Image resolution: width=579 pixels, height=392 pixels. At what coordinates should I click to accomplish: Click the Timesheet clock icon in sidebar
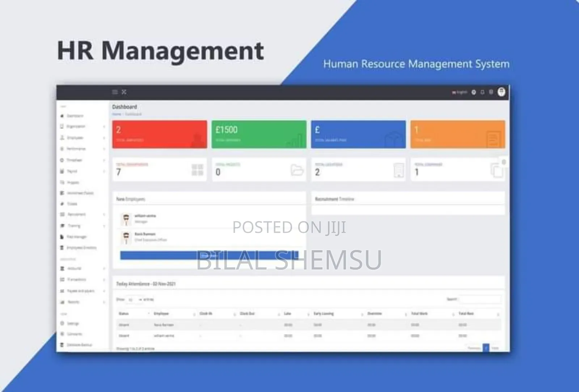click(x=62, y=160)
